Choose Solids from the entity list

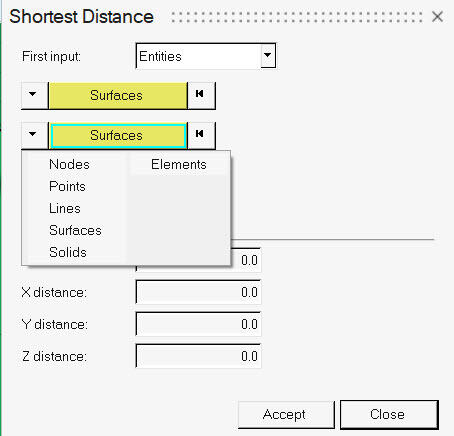point(68,252)
